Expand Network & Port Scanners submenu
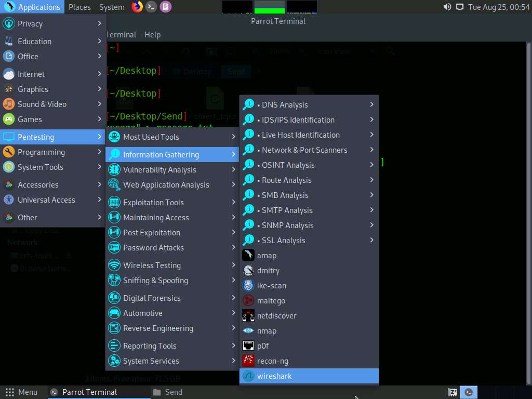 point(309,150)
